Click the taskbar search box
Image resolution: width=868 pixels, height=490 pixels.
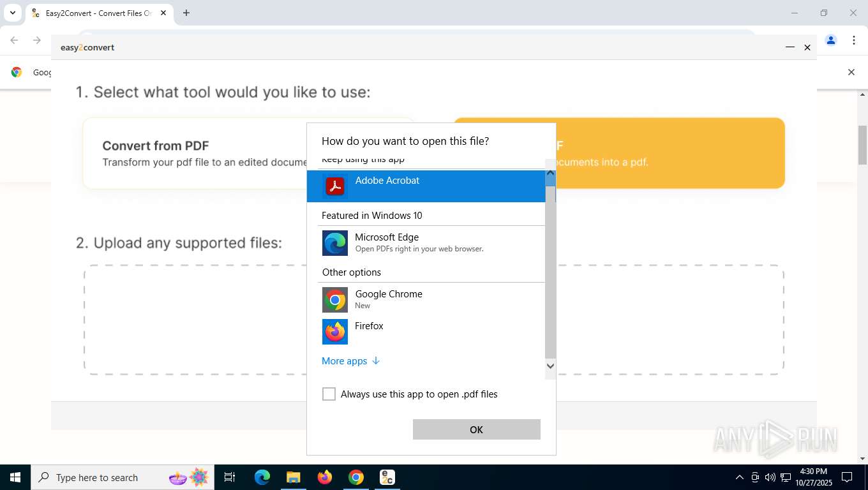(123, 477)
